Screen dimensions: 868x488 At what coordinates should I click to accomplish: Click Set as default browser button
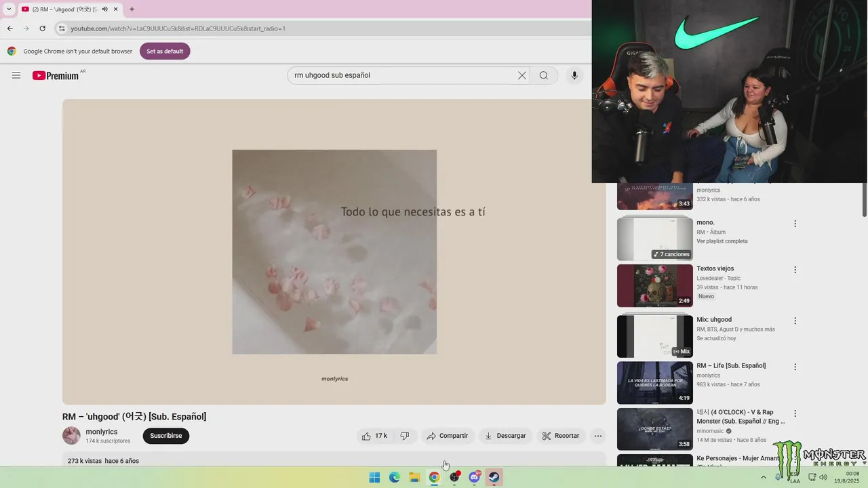click(x=165, y=51)
